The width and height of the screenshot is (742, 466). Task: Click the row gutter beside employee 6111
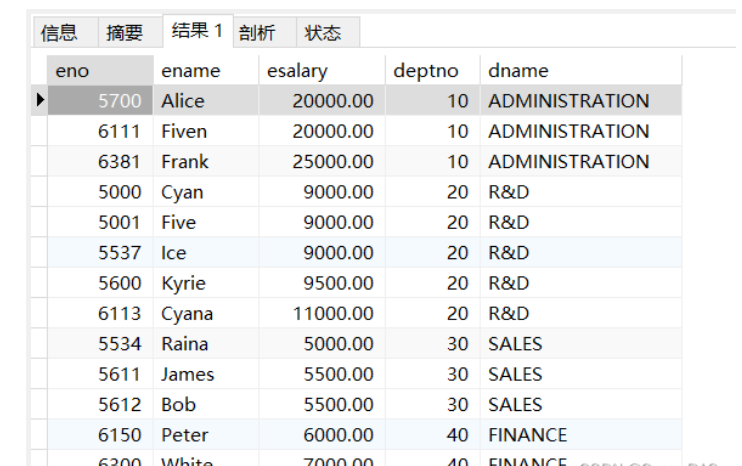pos(39,131)
